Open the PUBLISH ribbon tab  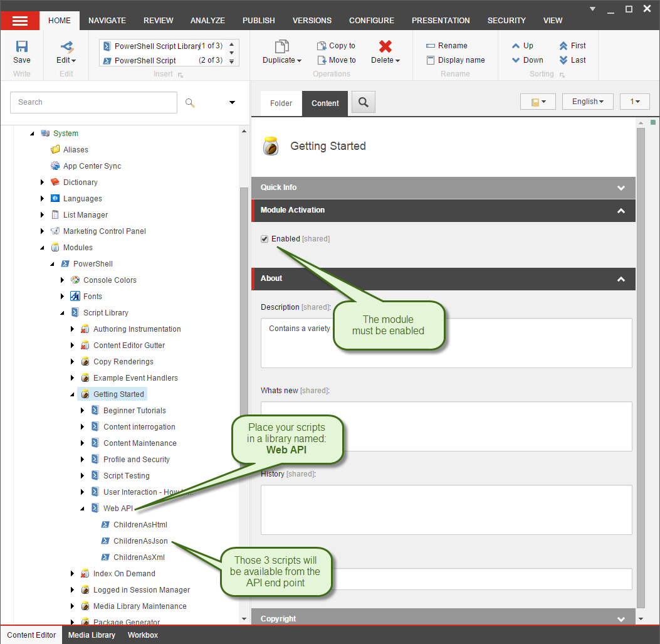tap(258, 21)
